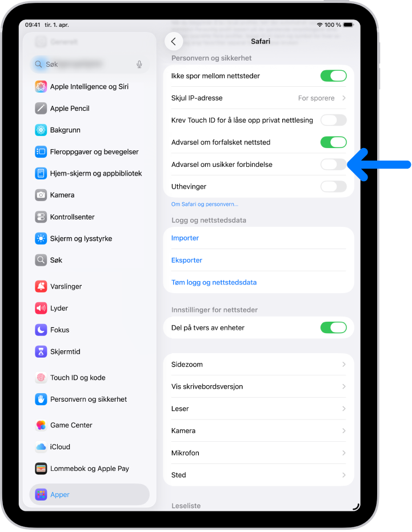The image size is (412, 532).
Task: Select the Kamera icon in sidebar
Action: pyautogui.click(x=41, y=195)
